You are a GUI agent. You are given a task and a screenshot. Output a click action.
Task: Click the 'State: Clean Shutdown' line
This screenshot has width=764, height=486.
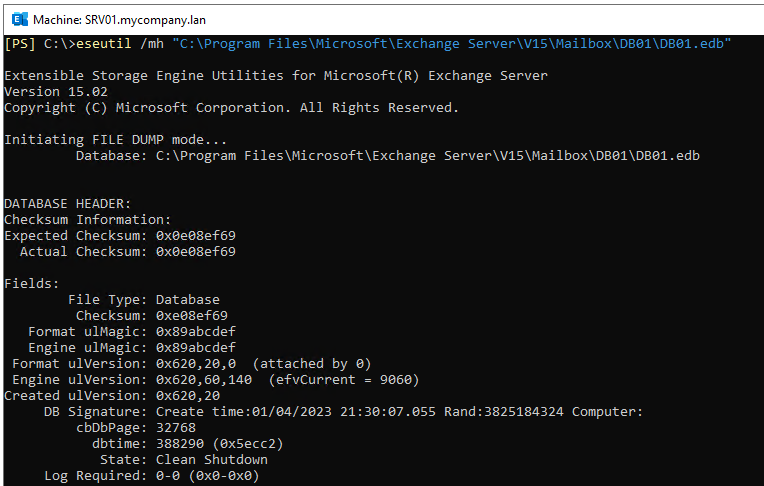coord(184,460)
